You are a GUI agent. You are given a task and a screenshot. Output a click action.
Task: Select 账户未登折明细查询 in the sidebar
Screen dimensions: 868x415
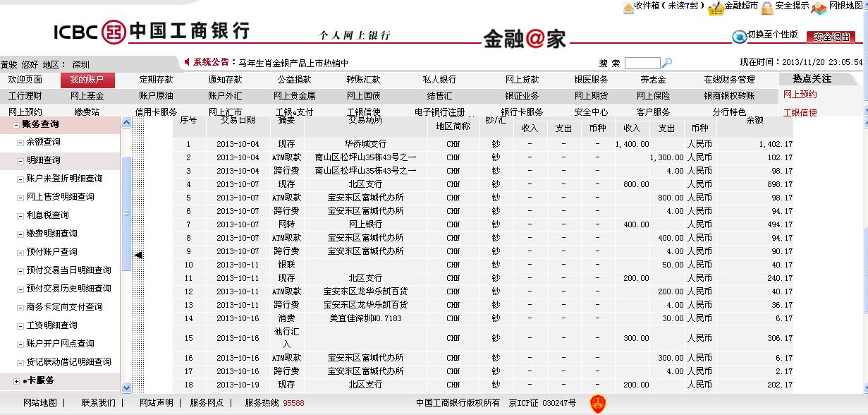[x=64, y=179]
